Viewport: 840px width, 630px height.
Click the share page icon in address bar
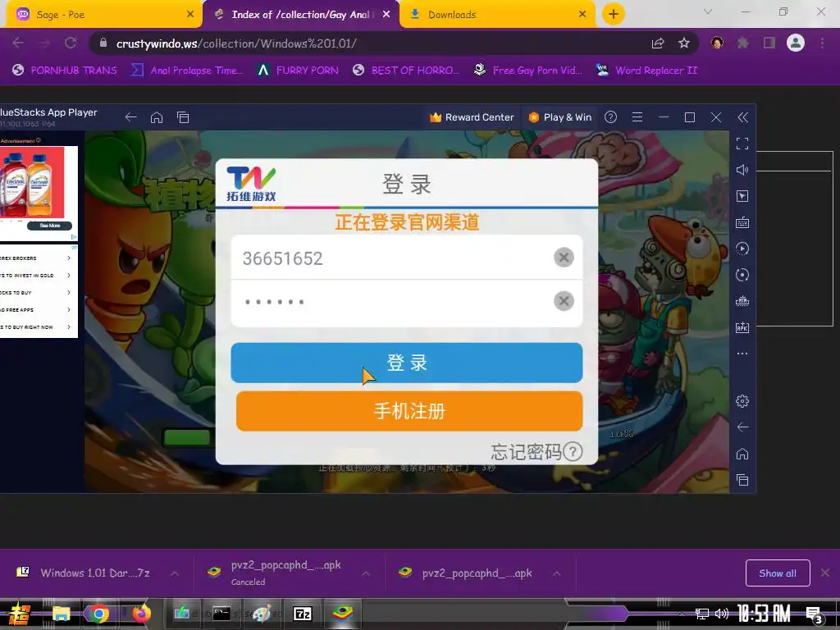[x=658, y=43]
